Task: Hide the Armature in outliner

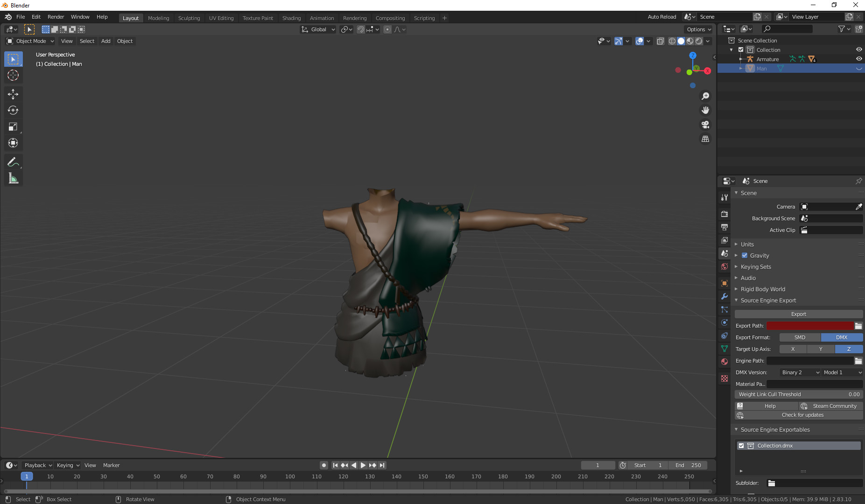Action: coord(858,59)
